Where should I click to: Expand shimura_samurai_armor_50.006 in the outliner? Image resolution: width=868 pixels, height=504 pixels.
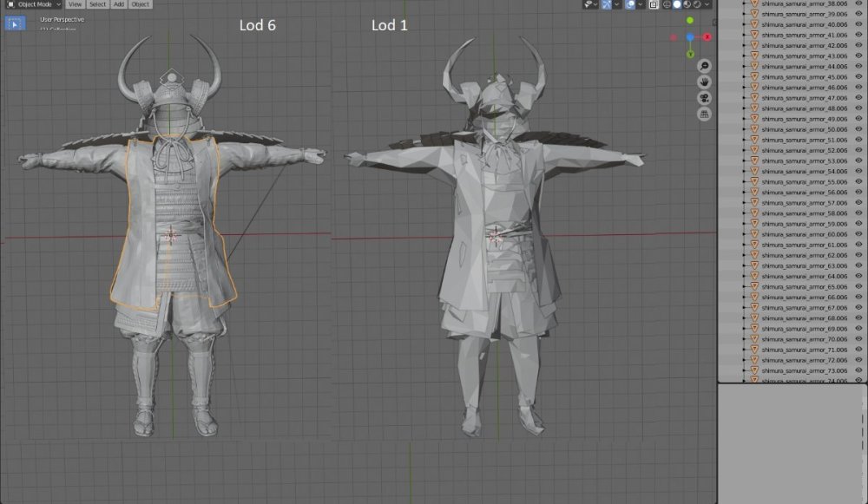746,129
